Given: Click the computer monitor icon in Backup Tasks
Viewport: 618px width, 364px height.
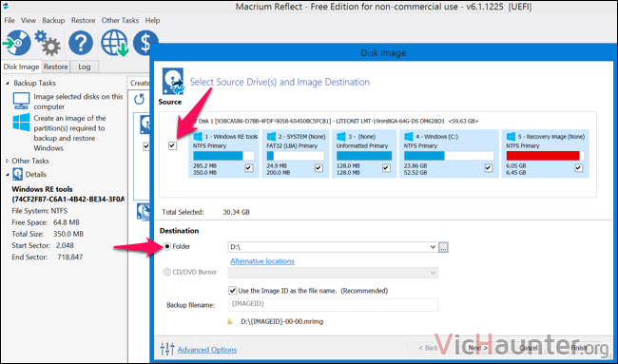Looking at the screenshot, I should click(21, 101).
